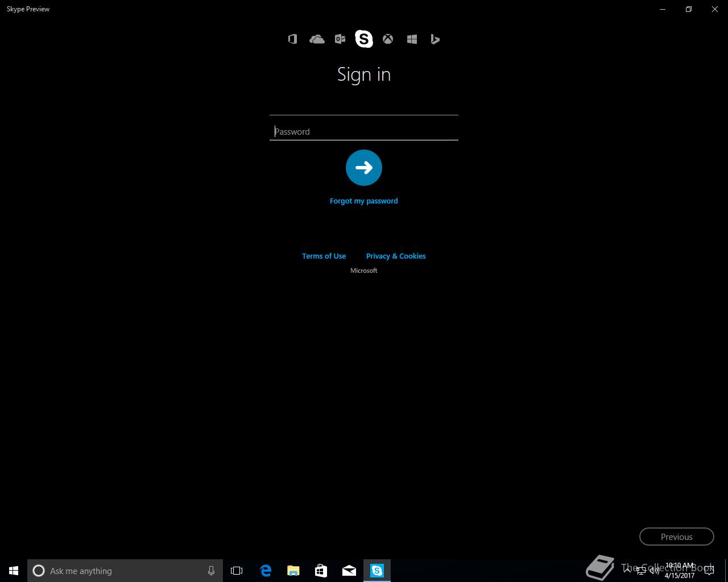Click inside the Password field
Image resolution: width=728 pixels, height=582 pixels.
point(364,131)
